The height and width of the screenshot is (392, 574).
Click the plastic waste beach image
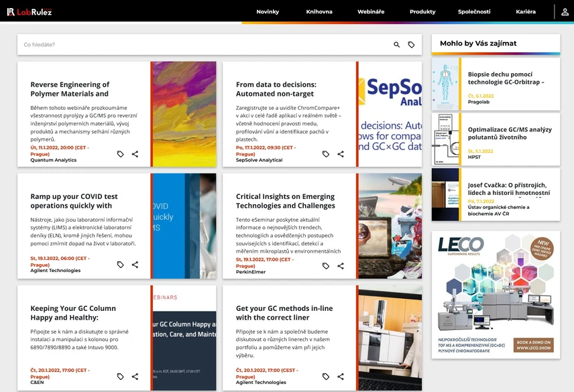390,226
